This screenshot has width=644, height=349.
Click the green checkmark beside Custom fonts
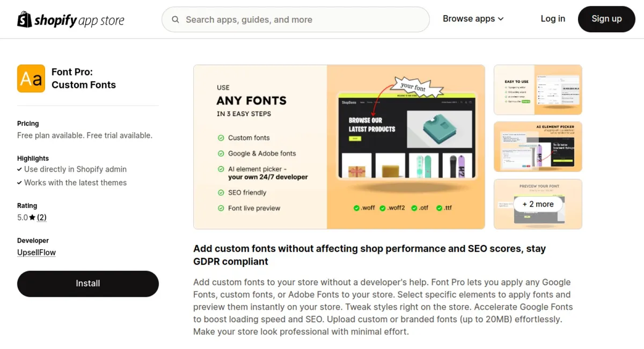coord(221,138)
